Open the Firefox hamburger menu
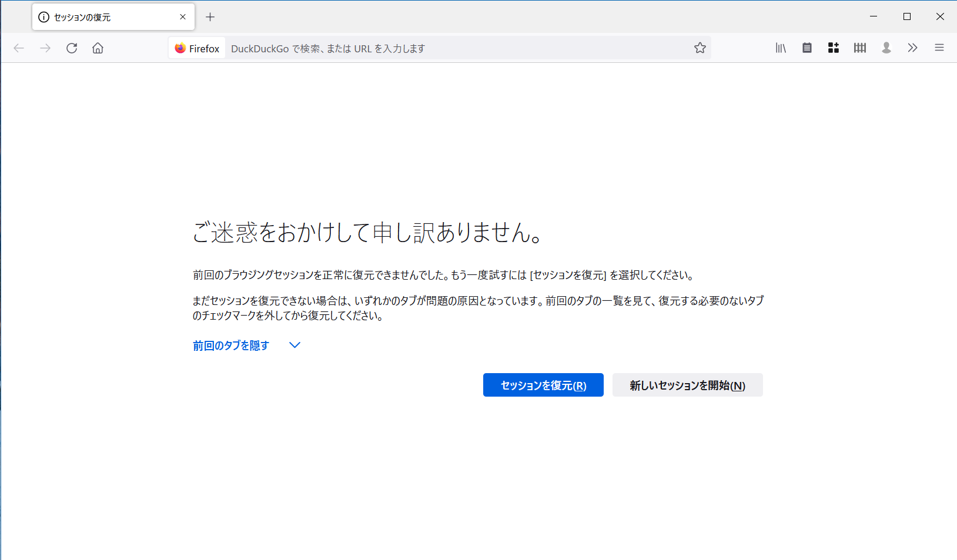The height and width of the screenshot is (560, 957). tap(939, 48)
